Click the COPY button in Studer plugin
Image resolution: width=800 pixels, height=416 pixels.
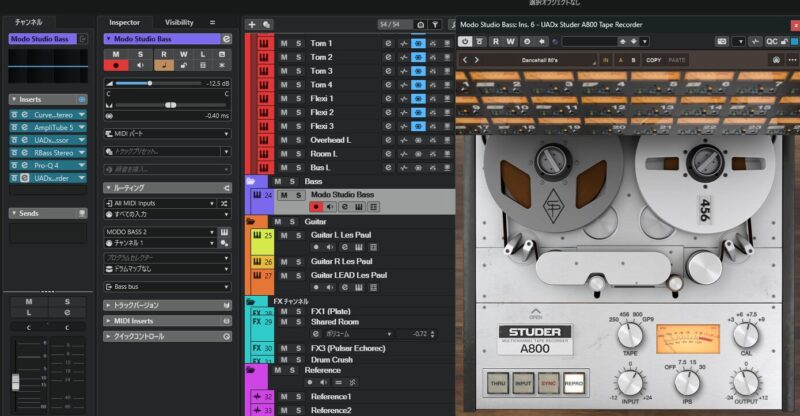[654, 60]
